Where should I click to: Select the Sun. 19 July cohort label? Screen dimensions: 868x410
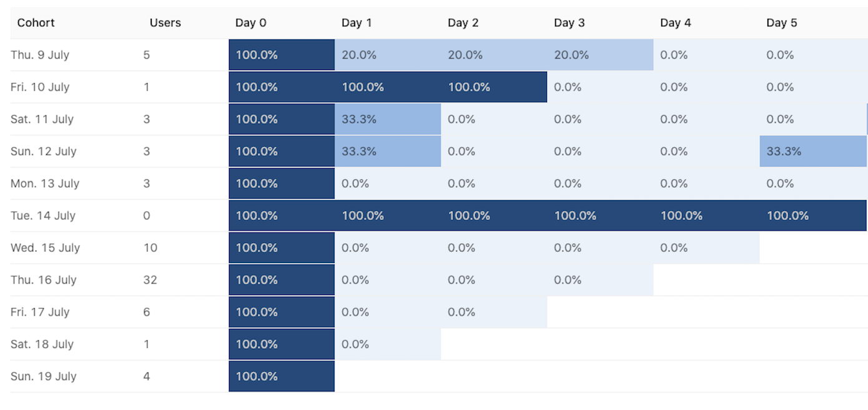tap(44, 376)
